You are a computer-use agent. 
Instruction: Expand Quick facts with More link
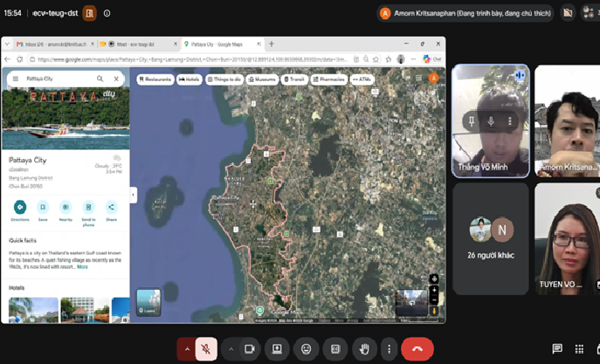point(82,267)
